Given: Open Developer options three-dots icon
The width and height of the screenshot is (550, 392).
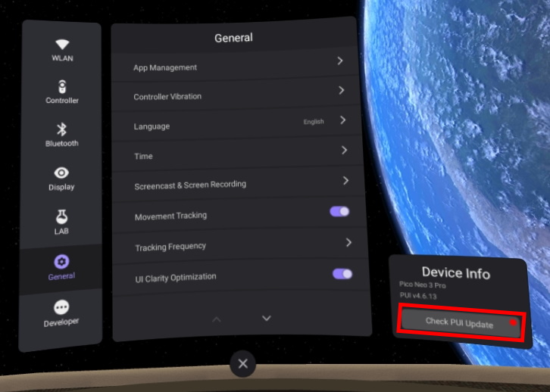Looking at the screenshot, I should (x=61, y=307).
